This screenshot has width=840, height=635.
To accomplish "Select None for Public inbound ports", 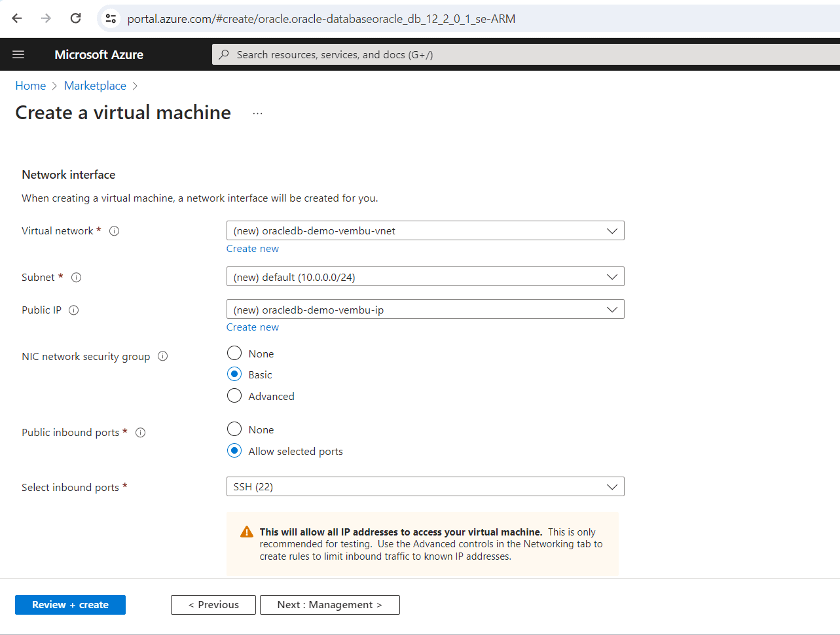I will click(234, 429).
